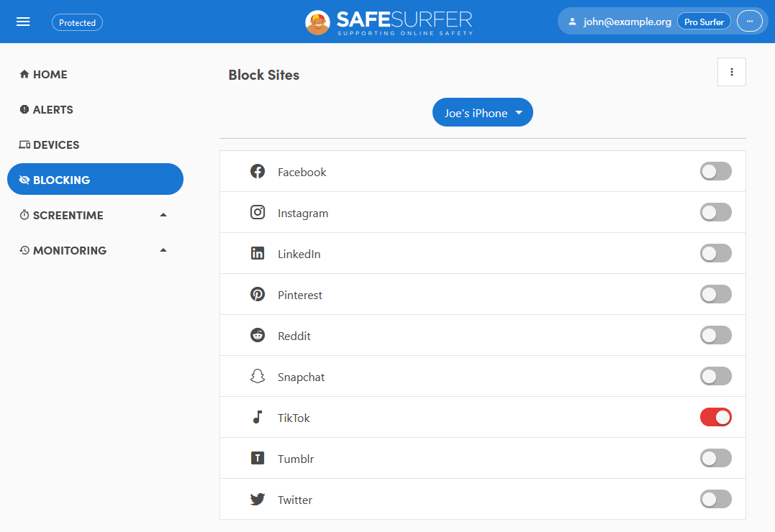Click the Tumblr logo icon

click(258, 458)
